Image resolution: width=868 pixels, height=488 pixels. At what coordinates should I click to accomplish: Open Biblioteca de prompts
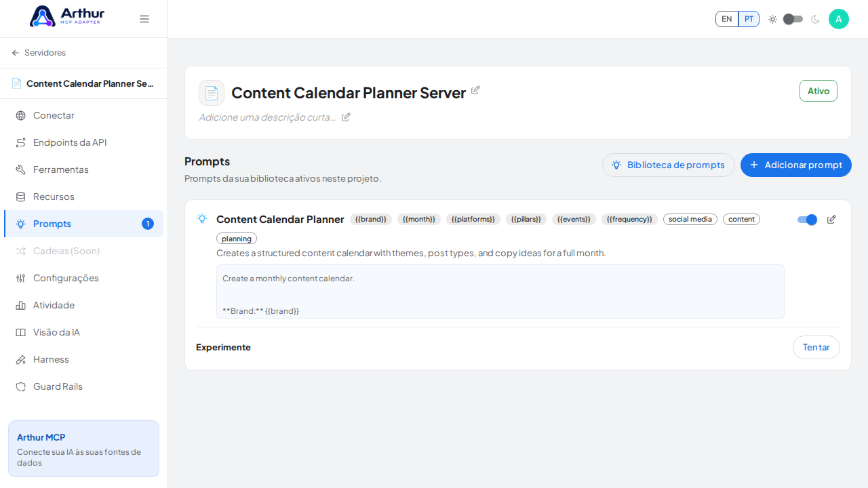669,165
